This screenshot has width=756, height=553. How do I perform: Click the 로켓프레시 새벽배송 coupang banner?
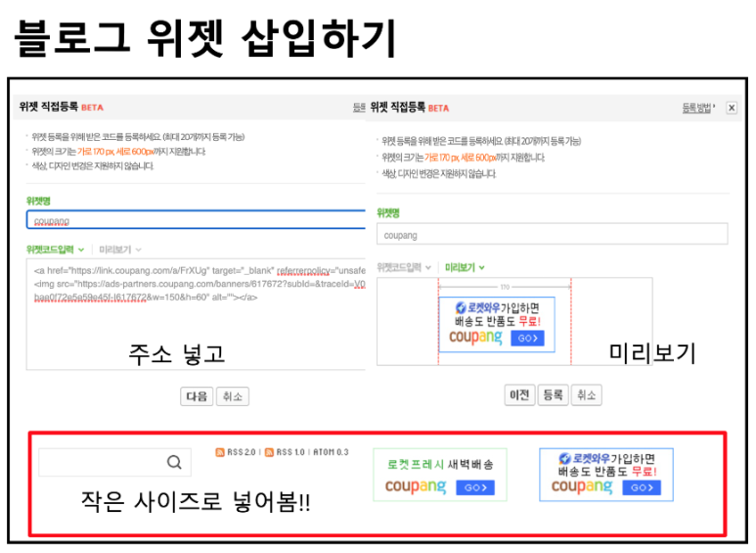tap(440, 475)
